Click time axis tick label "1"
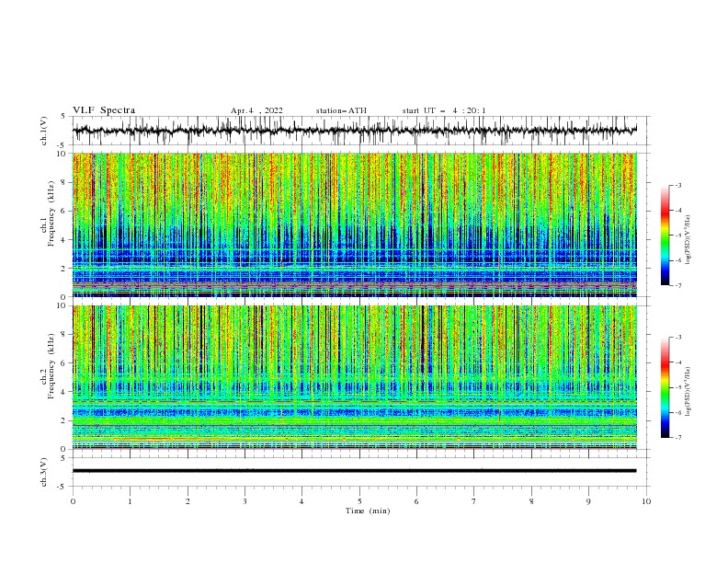The width and height of the screenshot is (728, 563). (x=130, y=501)
